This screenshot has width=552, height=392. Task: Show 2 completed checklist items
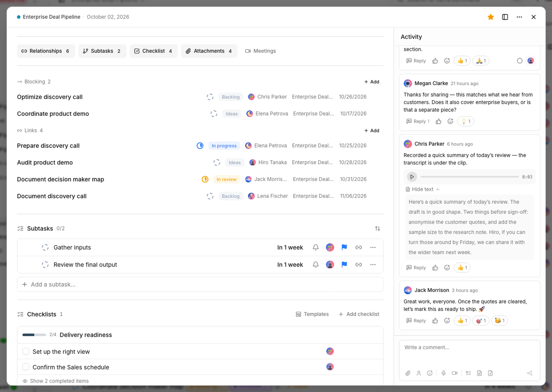[56, 381]
